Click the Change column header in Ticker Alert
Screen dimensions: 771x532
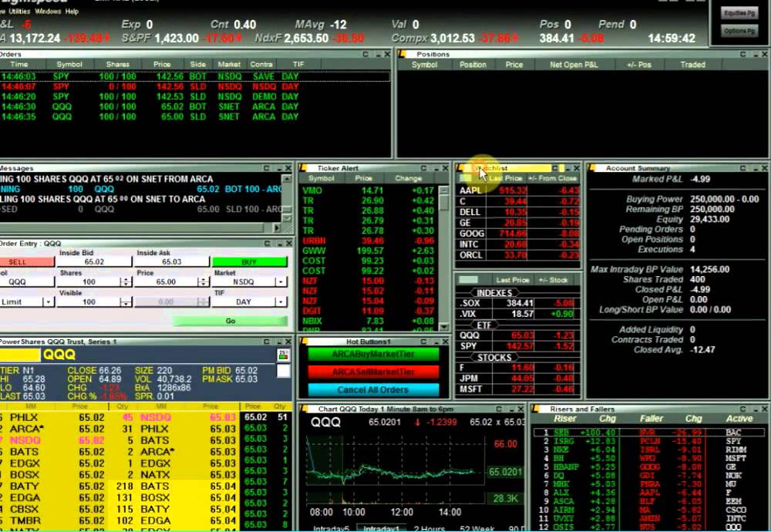pyautogui.click(x=408, y=178)
